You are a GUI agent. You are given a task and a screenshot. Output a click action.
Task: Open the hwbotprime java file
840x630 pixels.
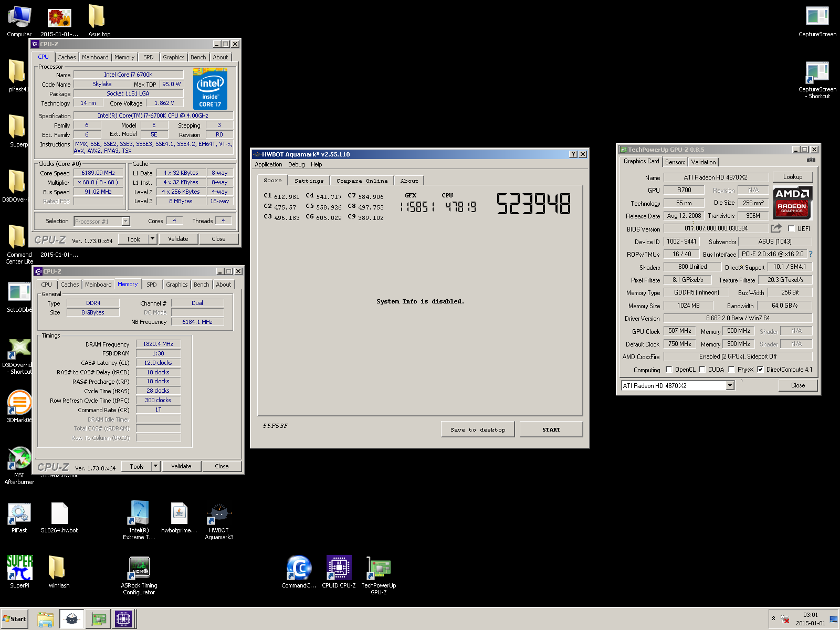(x=179, y=518)
